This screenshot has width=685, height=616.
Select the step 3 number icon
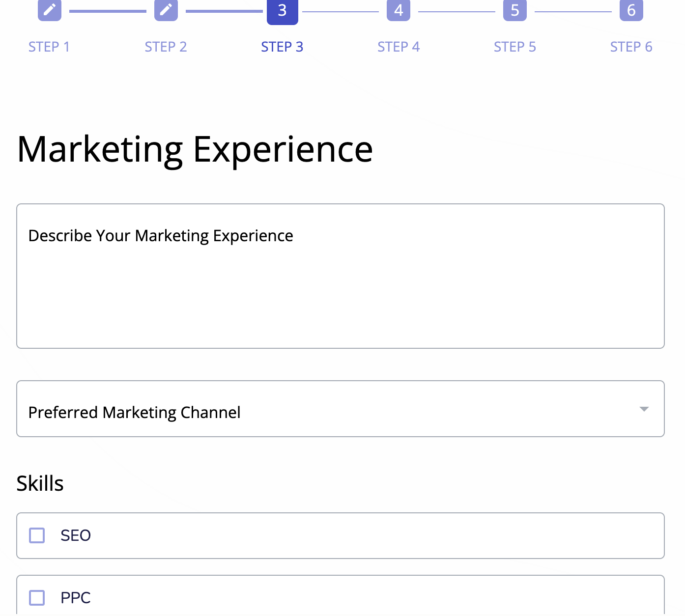tap(282, 11)
